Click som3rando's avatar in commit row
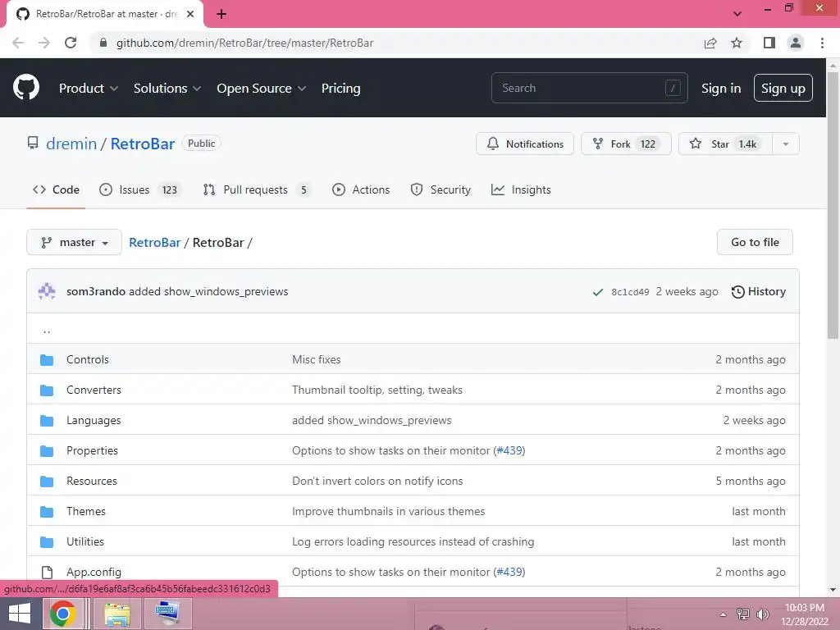The height and width of the screenshot is (630, 840). (x=47, y=291)
